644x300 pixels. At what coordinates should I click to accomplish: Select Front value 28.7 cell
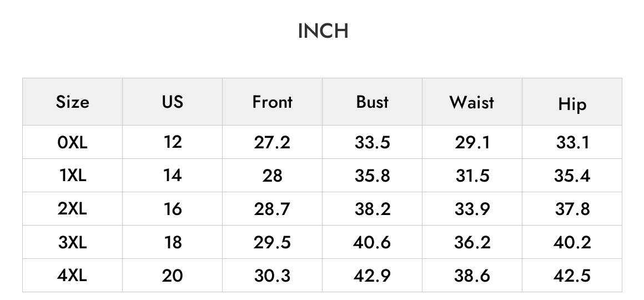click(272, 209)
